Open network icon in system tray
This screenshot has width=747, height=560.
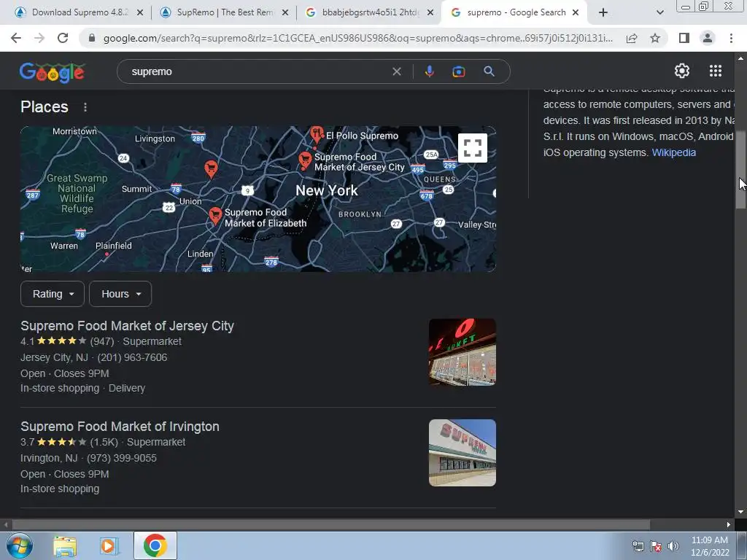pos(638,546)
